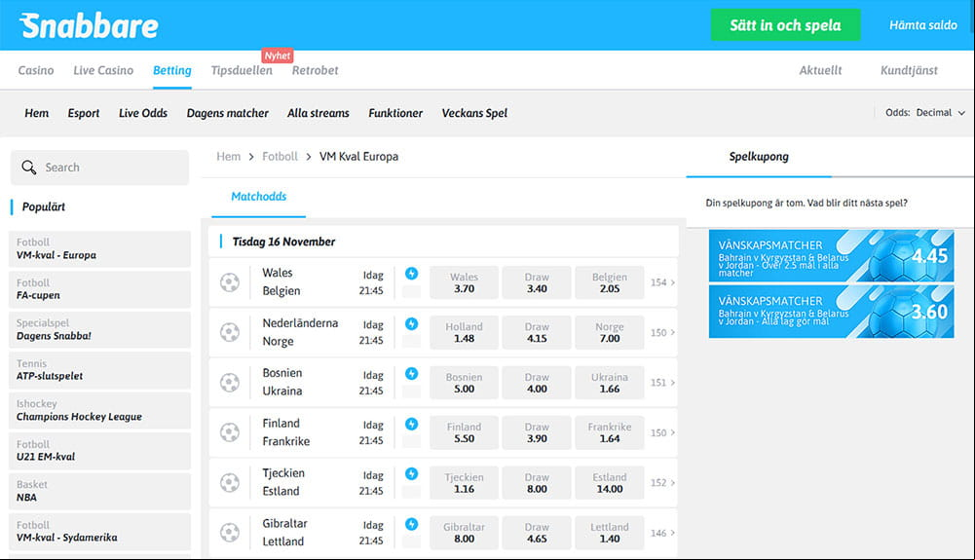This screenshot has height=560, width=975.
Task: Open Ishockey Champions Hockey League sidebar item
Action: (x=99, y=411)
